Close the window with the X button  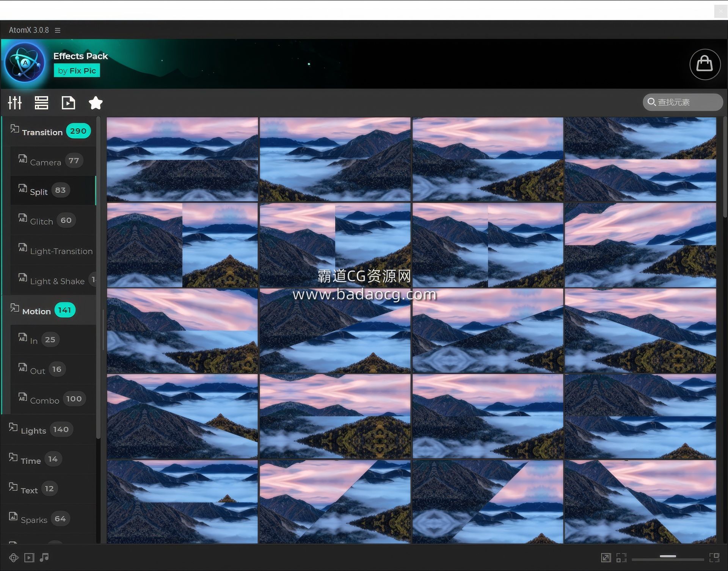point(721,11)
